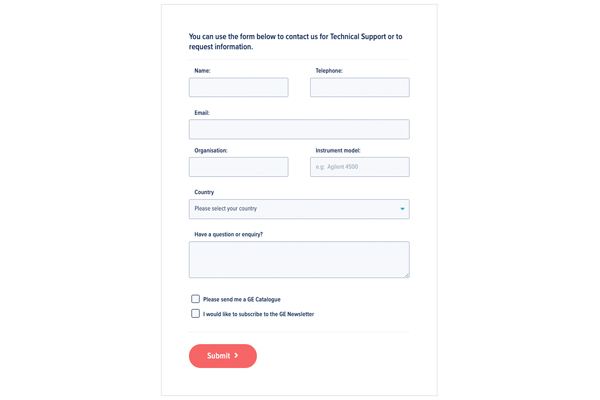Screen dimensions: 600x400
Task: Click the question or enquiry text area
Action: (299, 259)
